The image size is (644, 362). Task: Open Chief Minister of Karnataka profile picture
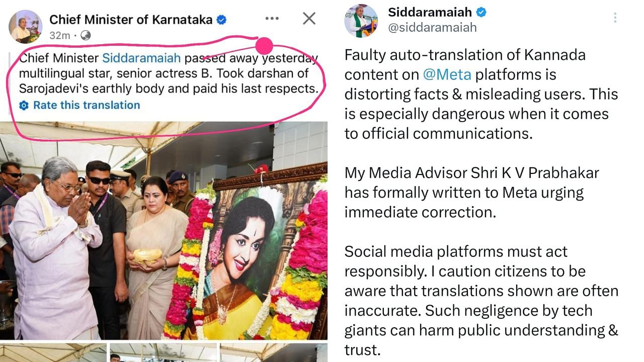(x=26, y=27)
